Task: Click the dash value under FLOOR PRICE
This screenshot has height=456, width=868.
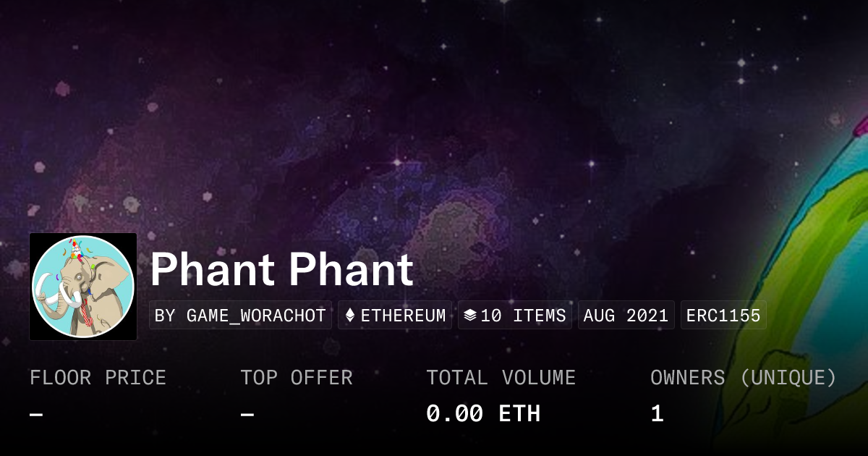Action: [36, 415]
